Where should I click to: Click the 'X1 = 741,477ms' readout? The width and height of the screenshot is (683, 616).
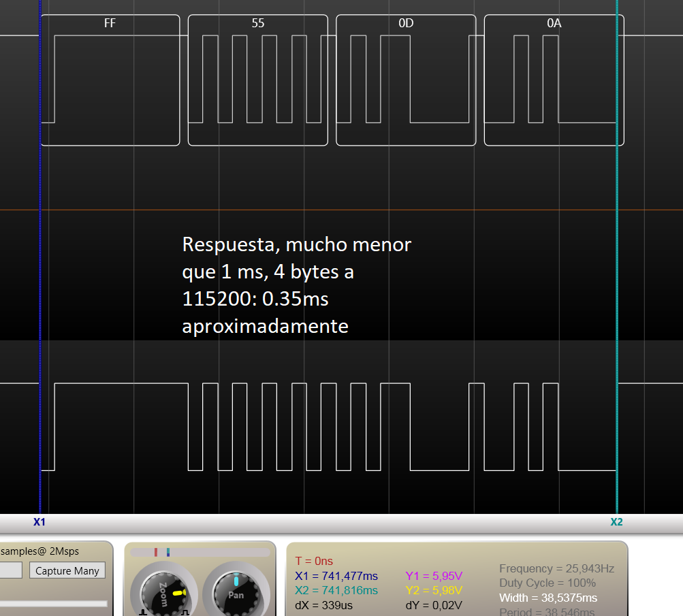[336, 576]
